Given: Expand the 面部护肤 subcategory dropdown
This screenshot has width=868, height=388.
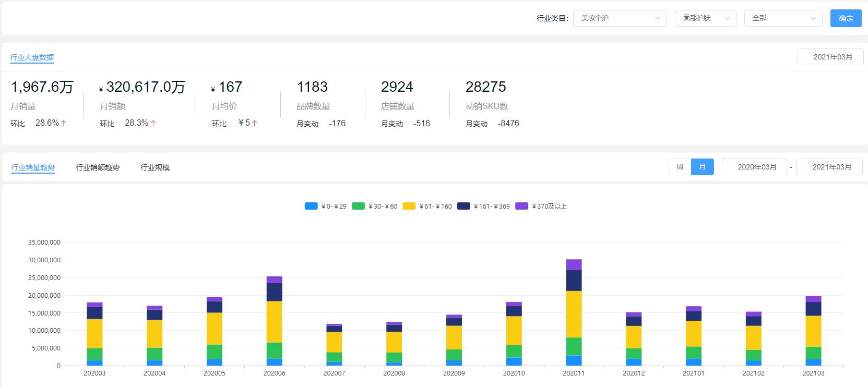Looking at the screenshot, I should pos(705,18).
